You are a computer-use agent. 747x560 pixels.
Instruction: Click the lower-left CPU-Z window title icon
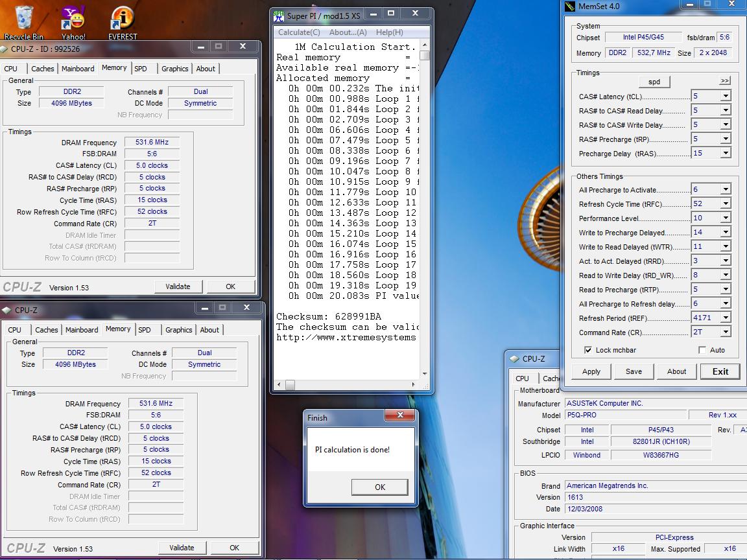[6, 310]
